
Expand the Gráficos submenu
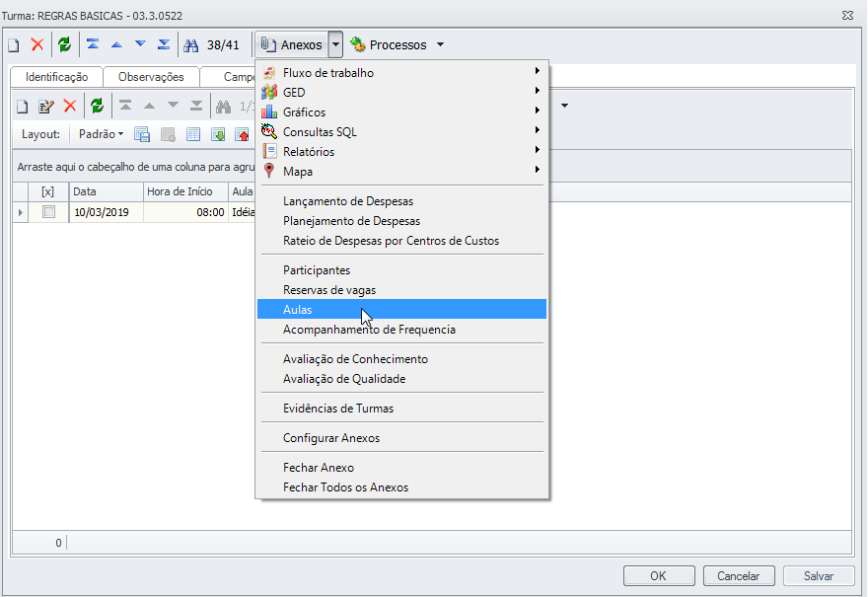point(401,112)
